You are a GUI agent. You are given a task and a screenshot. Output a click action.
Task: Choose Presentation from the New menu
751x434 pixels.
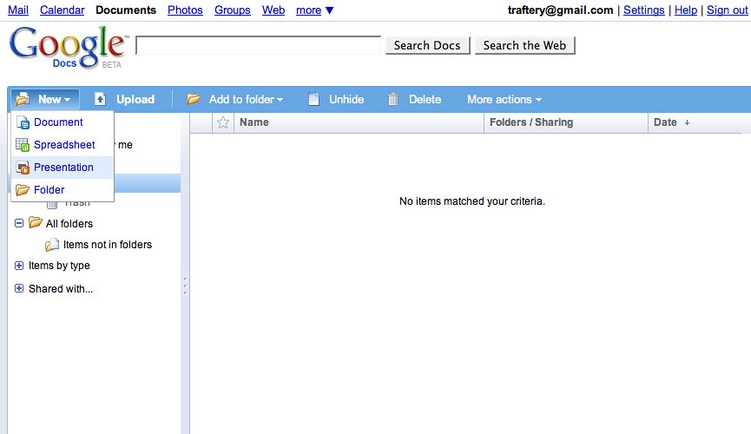click(62, 167)
